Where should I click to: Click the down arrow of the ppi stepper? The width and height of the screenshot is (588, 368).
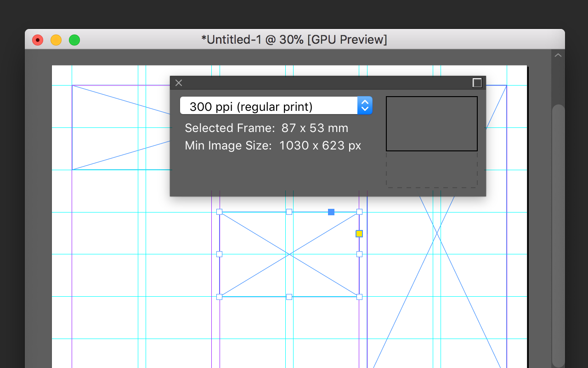coord(364,109)
